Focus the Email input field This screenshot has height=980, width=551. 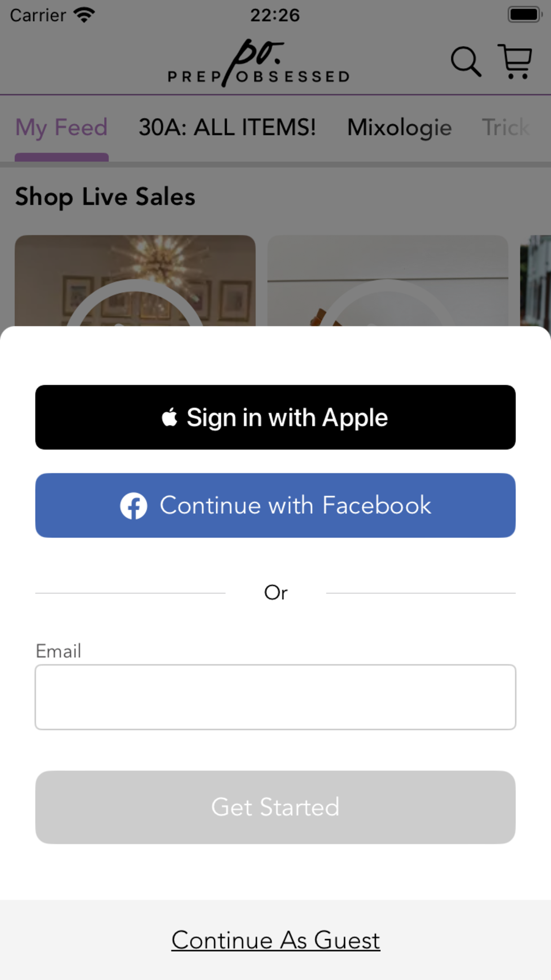click(x=275, y=697)
